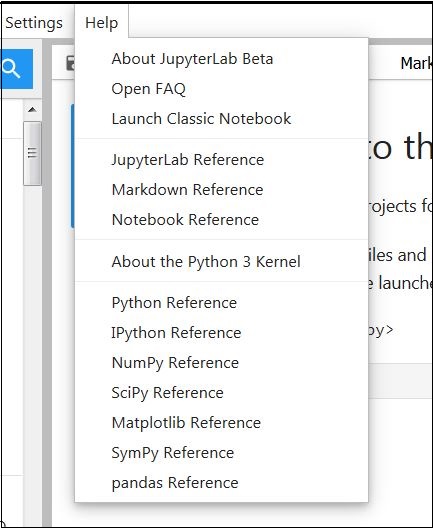Open Python Reference documentation
This screenshot has width=433, height=528.
pyautogui.click(x=221, y=303)
